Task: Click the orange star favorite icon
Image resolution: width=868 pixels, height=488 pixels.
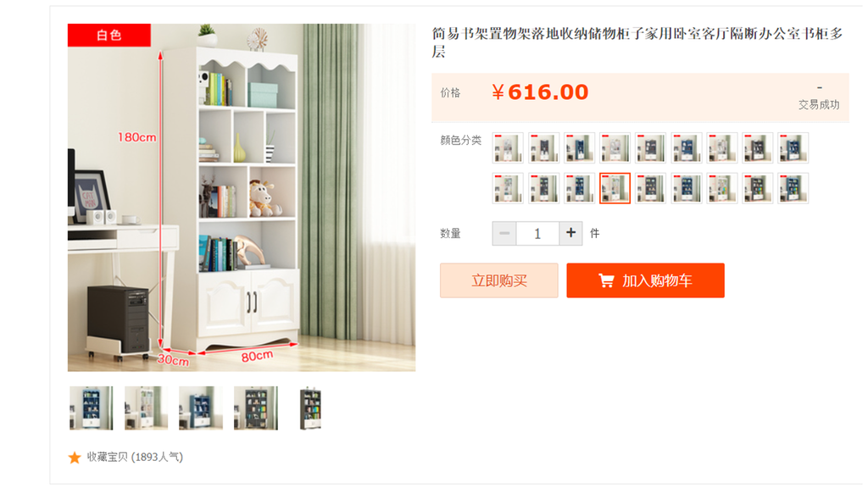Action: 75,457
